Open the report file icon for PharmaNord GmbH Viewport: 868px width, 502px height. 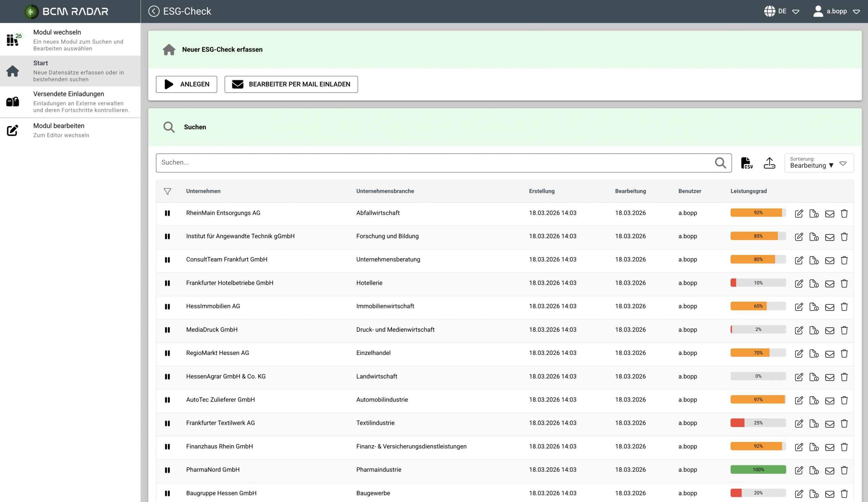pos(814,470)
